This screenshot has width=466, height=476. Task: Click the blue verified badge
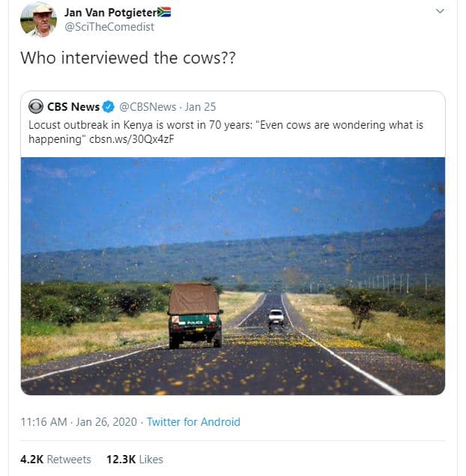(x=109, y=106)
